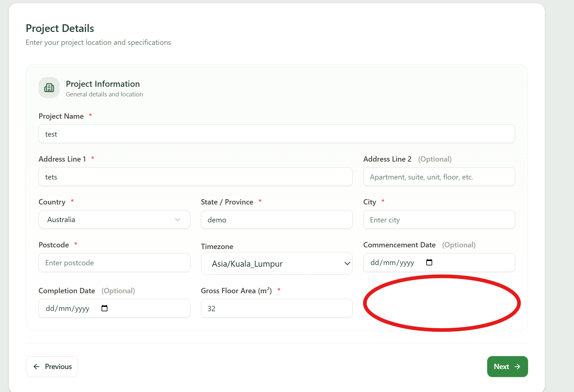This screenshot has width=574, height=392.
Task: Click the Previous button
Action: pos(52,366)
